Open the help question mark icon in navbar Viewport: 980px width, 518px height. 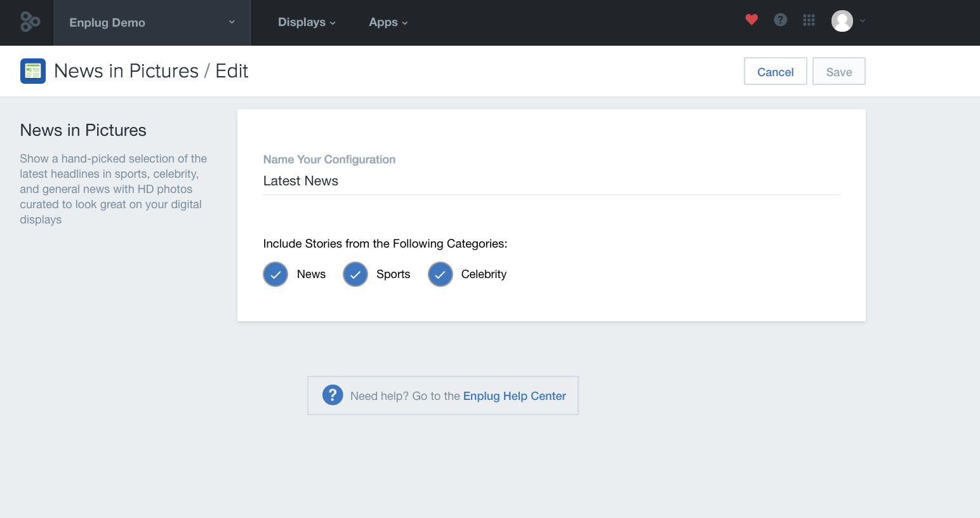pyautogui.click(x=780, y=20)
